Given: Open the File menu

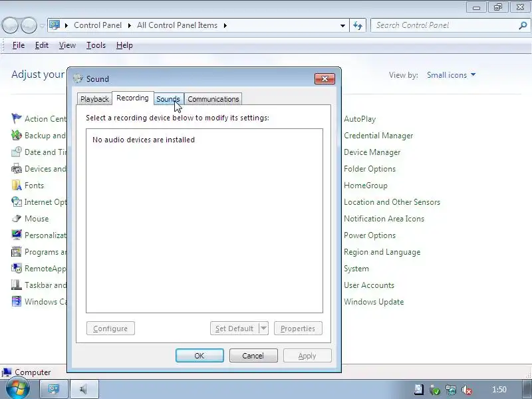Looking at the screenshot, I should [x=19, y=45].
